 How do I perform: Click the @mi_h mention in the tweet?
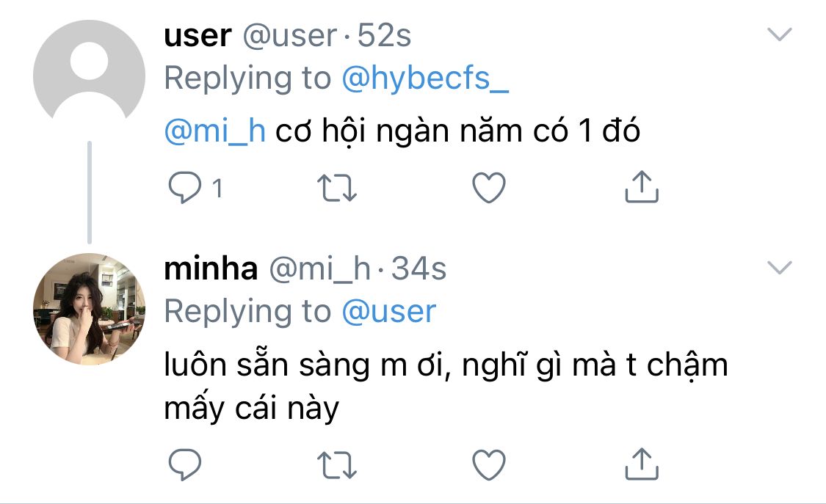(x=214, y=131)
